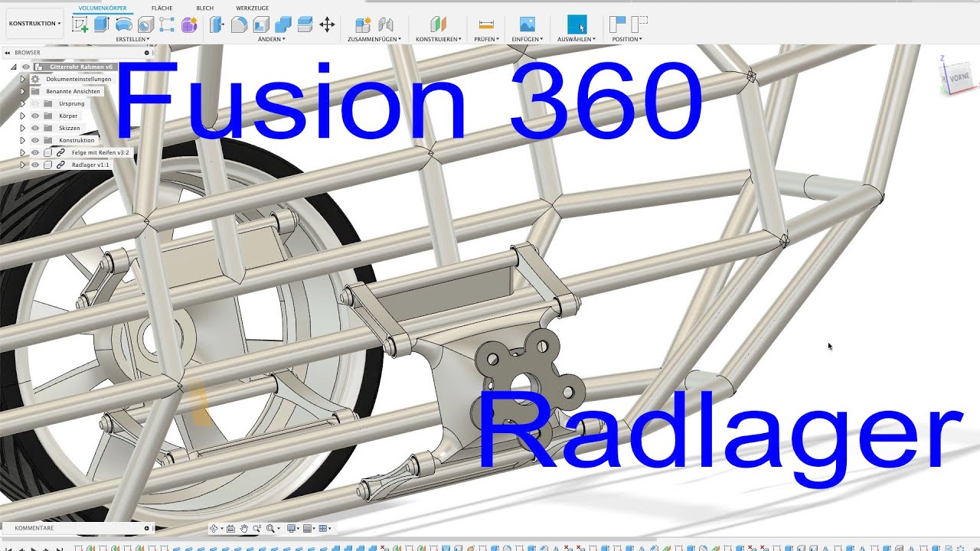Click the Insert image icon under Einfügen
Image resolution: width=980 pixels, height=551 pixels.
(528, 24)
